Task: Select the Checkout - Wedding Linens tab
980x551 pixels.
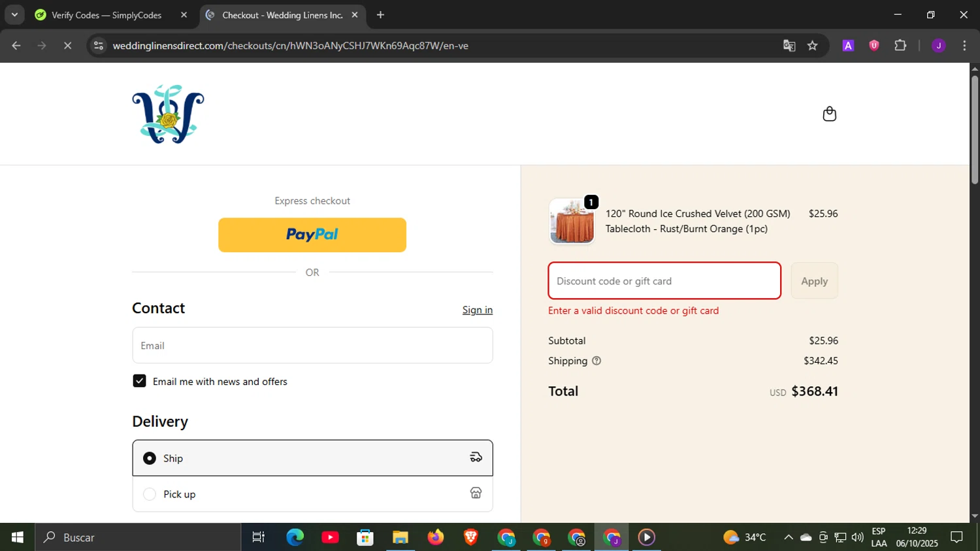Action: (282, 15)
